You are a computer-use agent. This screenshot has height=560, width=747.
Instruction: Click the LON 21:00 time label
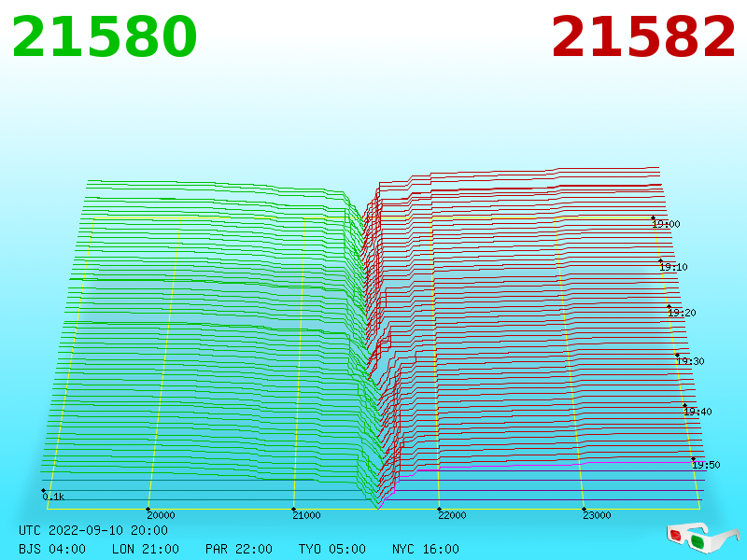pyautogui.click(x=146, y=549)
